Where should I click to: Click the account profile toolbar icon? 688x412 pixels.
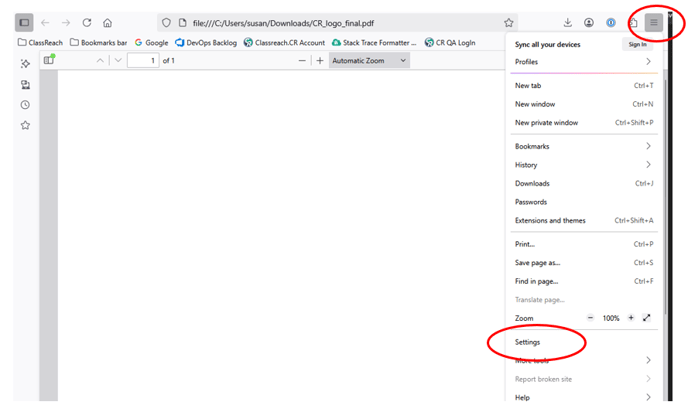(x=589, y=22)
